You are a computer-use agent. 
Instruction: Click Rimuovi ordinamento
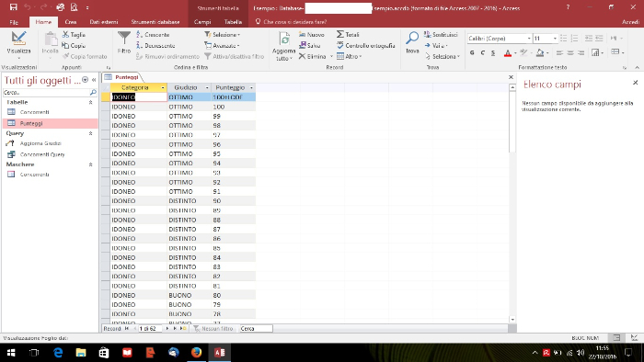[x=167, y=57]
